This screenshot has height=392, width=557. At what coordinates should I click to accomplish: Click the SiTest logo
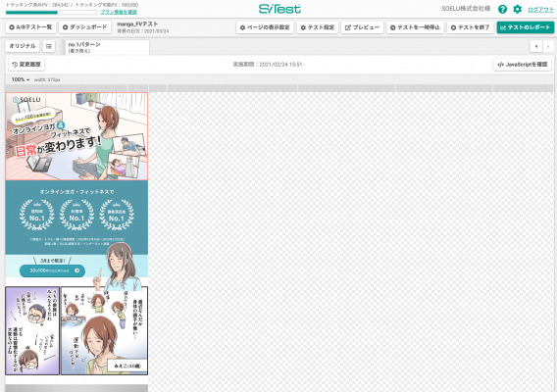pyautogui.click(x=279, y=9)
